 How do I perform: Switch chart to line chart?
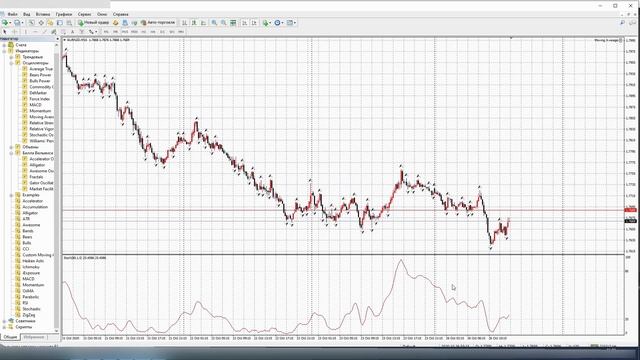[x=203, y=23]
